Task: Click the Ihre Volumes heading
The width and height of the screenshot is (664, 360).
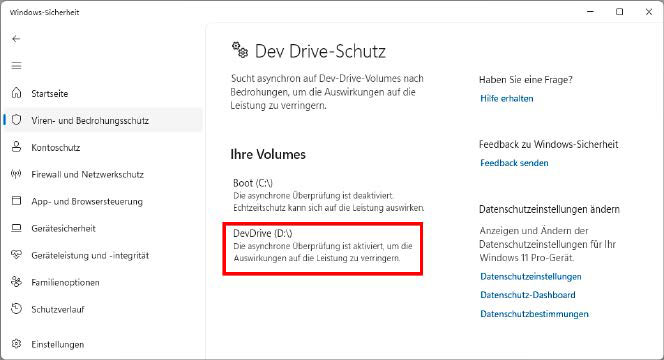Action: (x=268, y=154)
